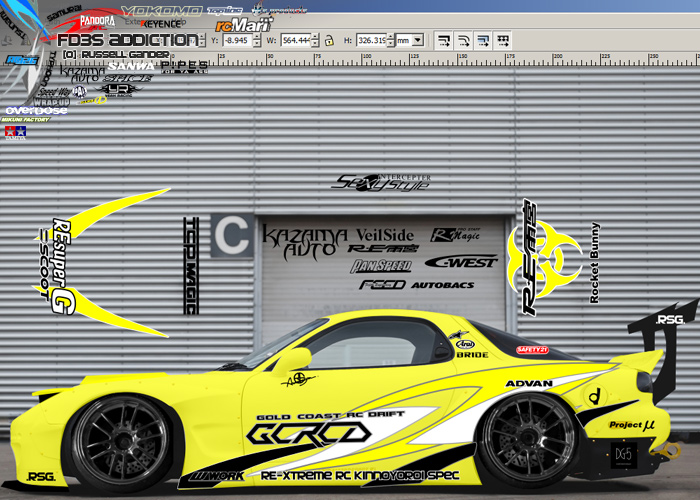Select the RSG logo on the rear wing
The width and height of the screenshot is (700, 500).
pos(670,320)
